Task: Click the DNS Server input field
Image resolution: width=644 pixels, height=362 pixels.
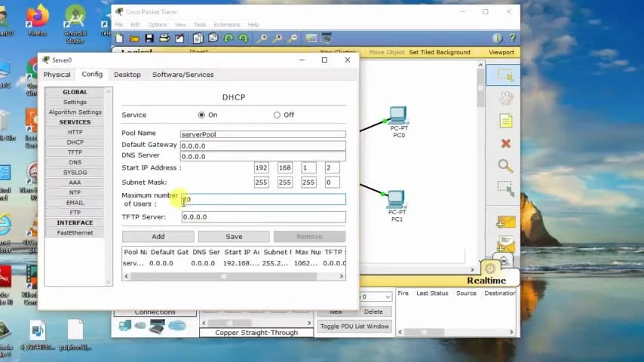Action: (x=263, y=157)
